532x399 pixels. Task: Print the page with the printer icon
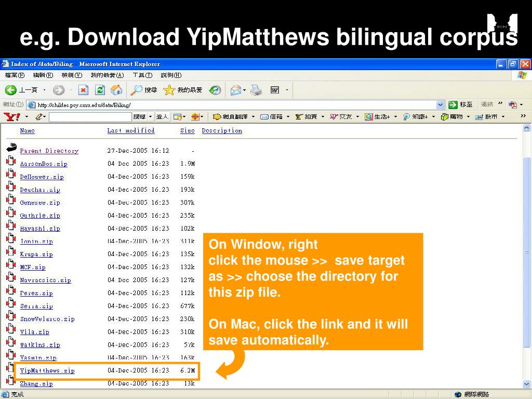tap(256, 90)
